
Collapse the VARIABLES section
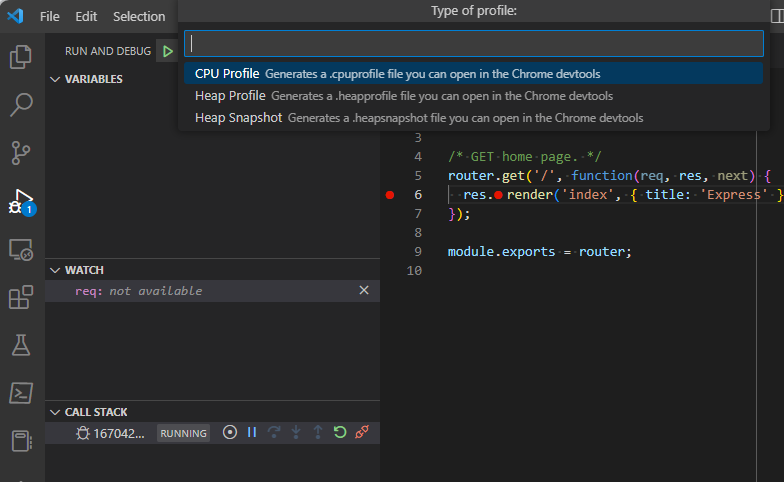(55, 79)
